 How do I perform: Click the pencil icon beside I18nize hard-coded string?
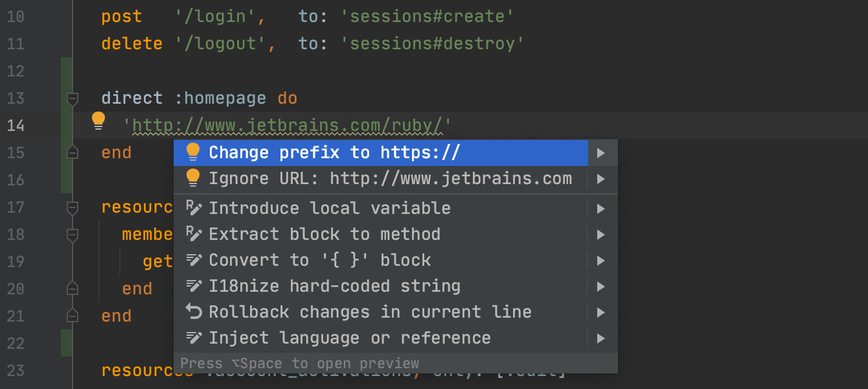coord(194,286)
